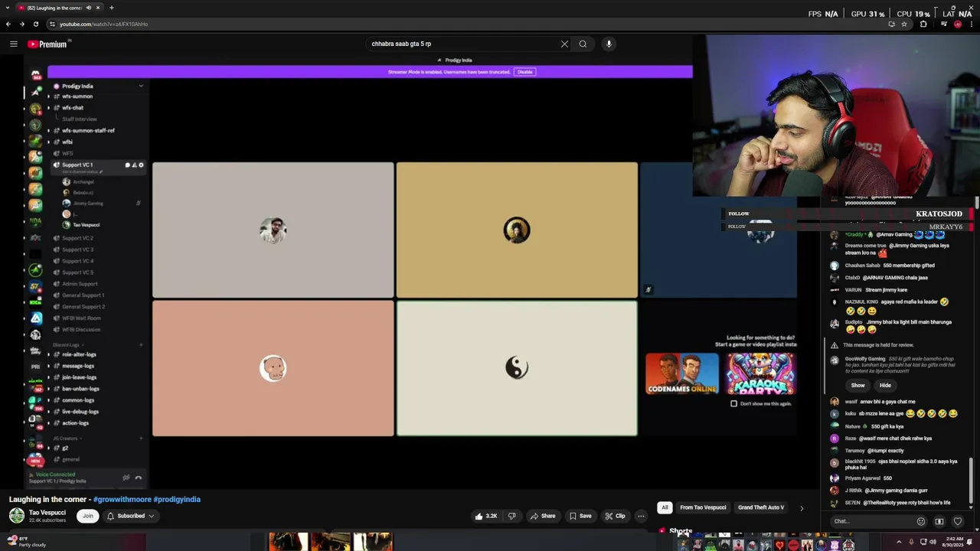Click the search magnifier button
The width and height of the screenshot is (980, 551).
point(583,44)
